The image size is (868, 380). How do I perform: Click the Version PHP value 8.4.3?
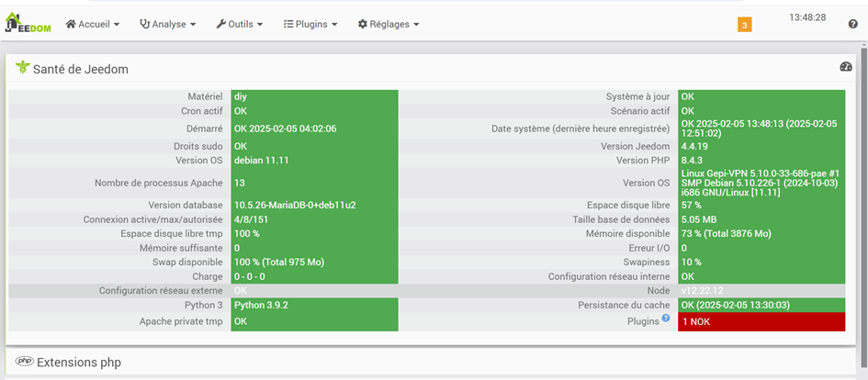click(x=692, y=161)
